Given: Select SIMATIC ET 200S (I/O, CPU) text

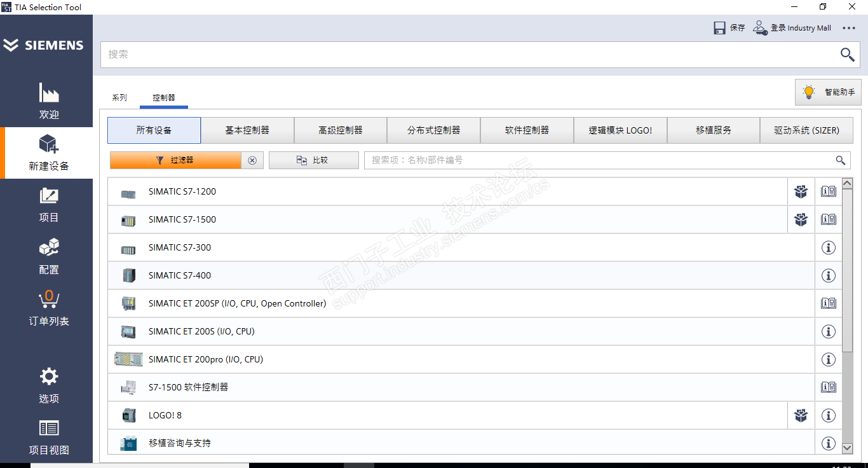Looking at the screenshot, I should click(x=201, y=331).
